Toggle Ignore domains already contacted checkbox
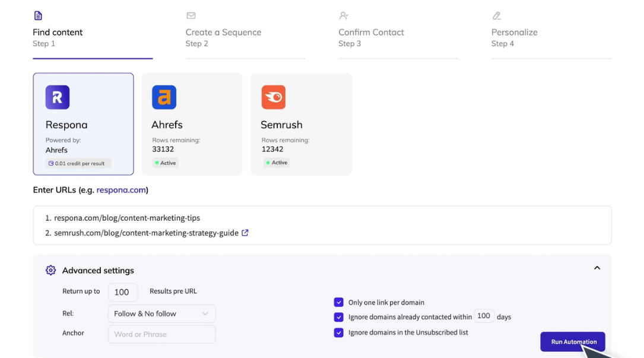Viewport: 644px width, 358px height. coord(338,317)
